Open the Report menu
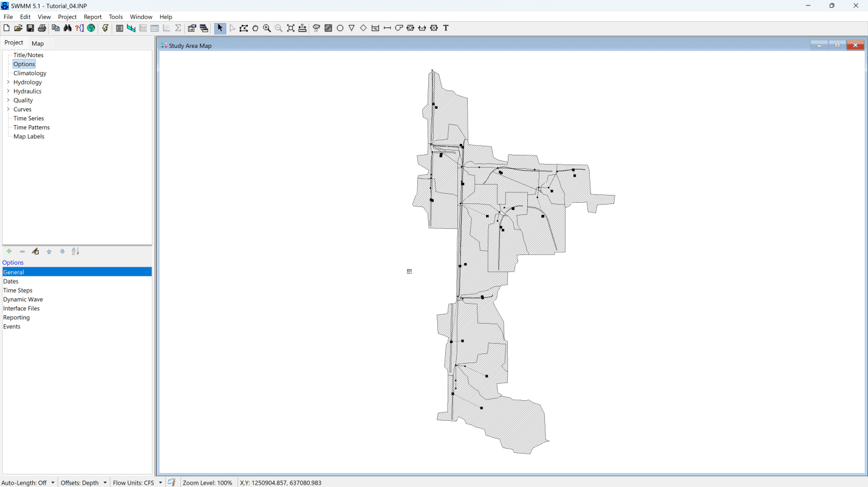Viewport: 868px width, 487px height. 92,16
